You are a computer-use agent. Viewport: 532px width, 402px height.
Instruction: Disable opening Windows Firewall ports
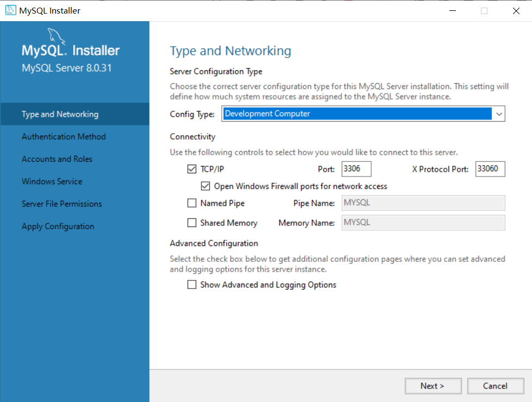tap(205, 186)
